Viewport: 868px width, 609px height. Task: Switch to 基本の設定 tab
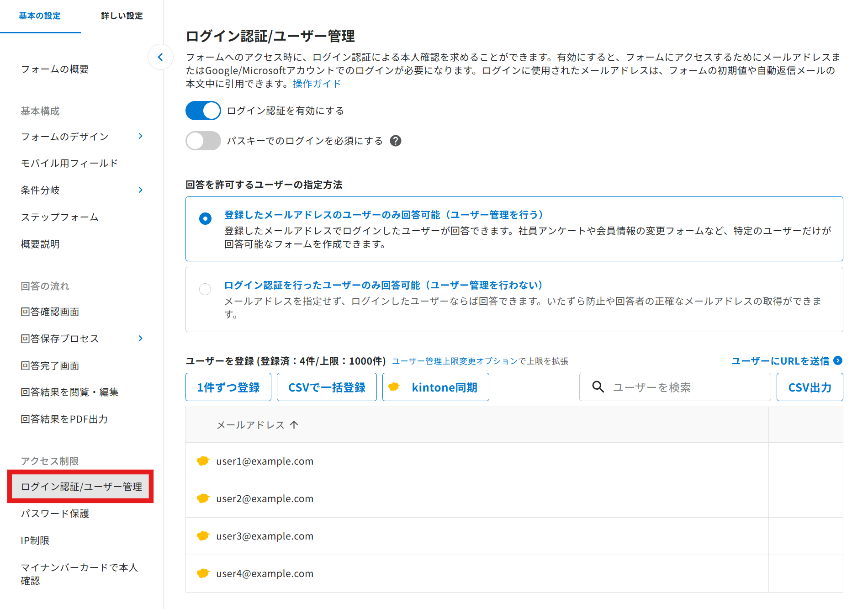40,16
